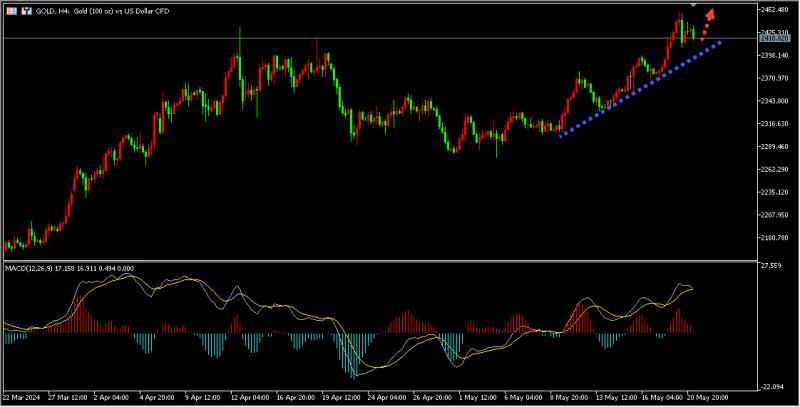Click the '27 Mar 12:00' date label
The image size is (800, 407).
(67, 397)
